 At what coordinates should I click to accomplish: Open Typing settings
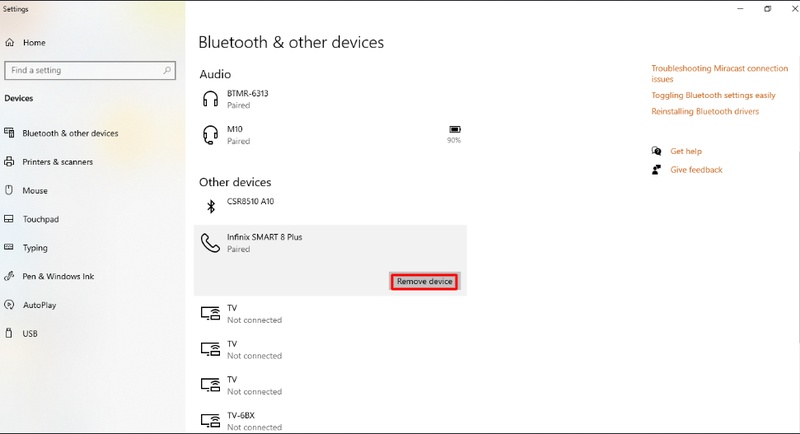(x=35, y=248)
